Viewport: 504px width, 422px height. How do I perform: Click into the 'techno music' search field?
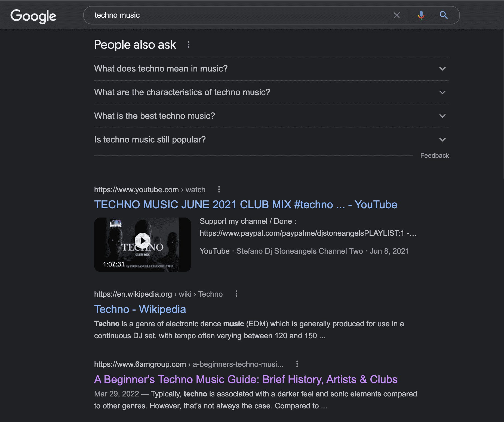click(x=239, y=15)
